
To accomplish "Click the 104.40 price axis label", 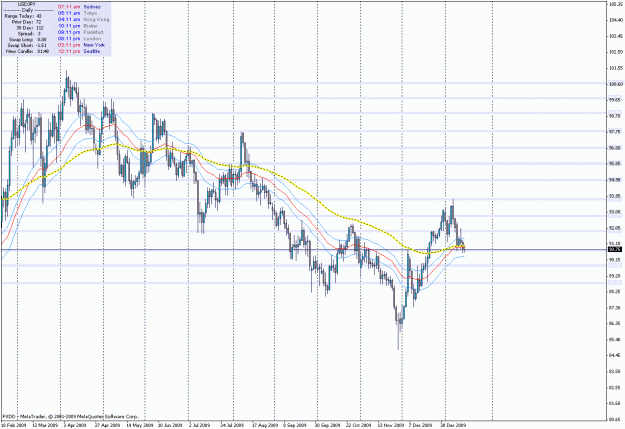I will [x=615, y=20].
